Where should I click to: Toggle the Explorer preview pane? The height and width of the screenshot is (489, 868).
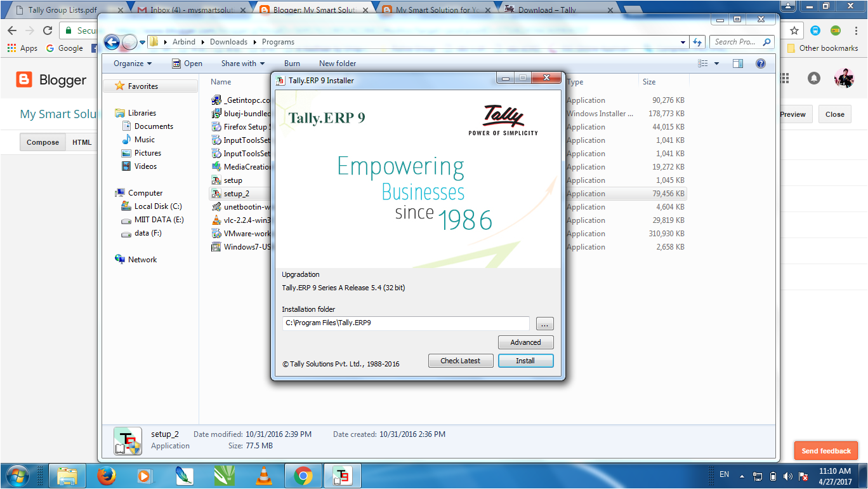pos(737,64)
